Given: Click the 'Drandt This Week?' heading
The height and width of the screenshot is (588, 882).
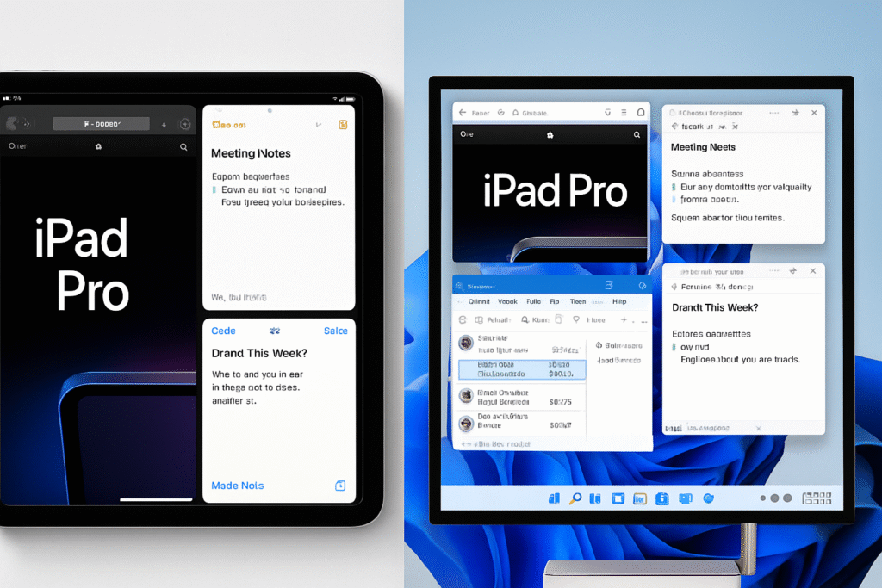Looking at the screenshot, I should (x=715, y=307).
